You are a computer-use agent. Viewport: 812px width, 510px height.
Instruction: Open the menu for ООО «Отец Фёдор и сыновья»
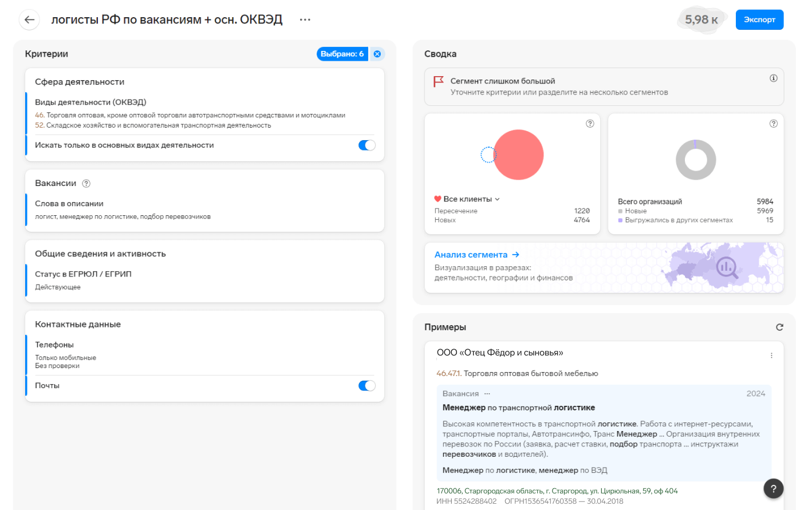(771, 355)
